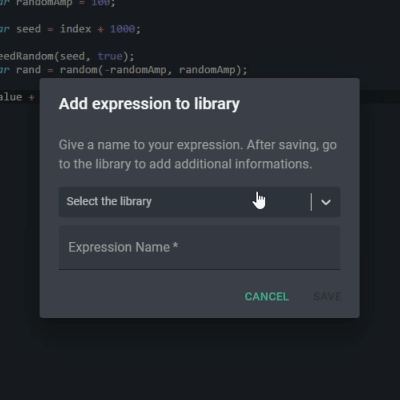
Task: Click the seed variable in the seed = index line
Action: pyautogui.click(x=28, y=29)
